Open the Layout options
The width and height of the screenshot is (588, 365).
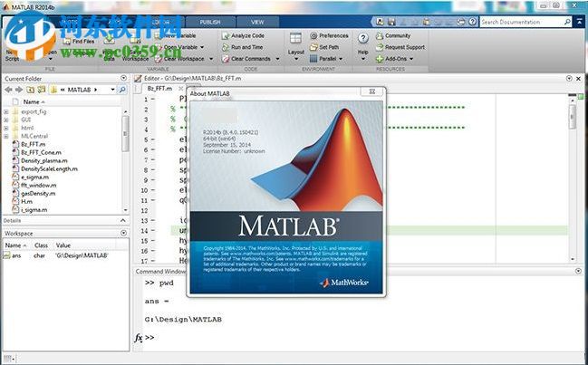(x=296, y=45)
